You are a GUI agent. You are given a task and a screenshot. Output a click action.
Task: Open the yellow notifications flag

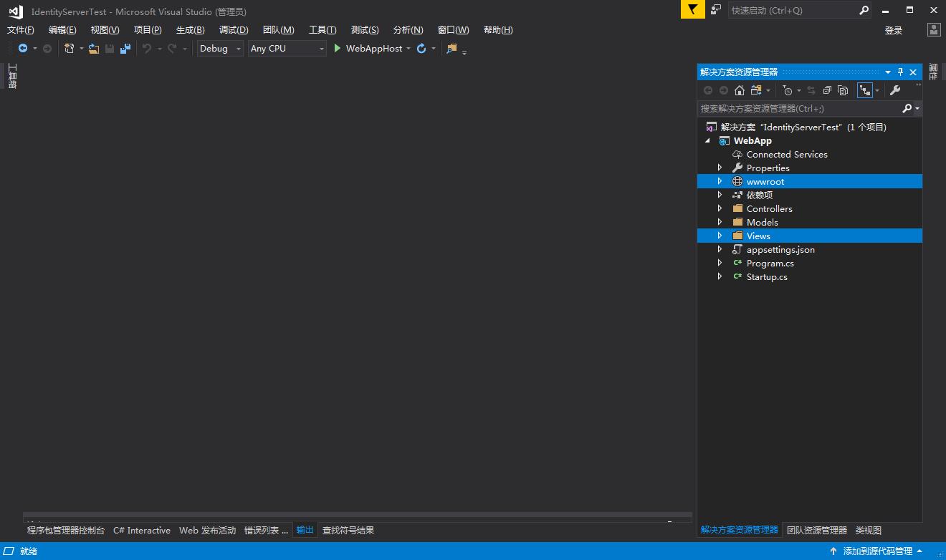692,10
